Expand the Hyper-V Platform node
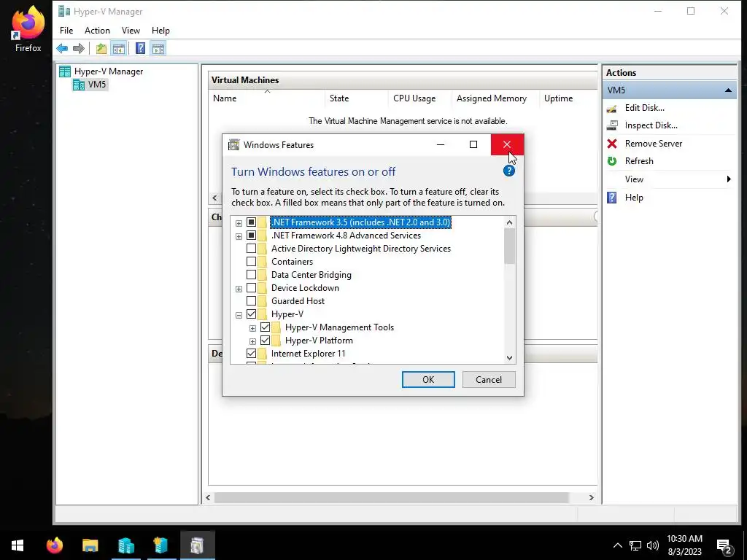The height and width of the screenshot is (560, 747). click(x=252, y=341)
